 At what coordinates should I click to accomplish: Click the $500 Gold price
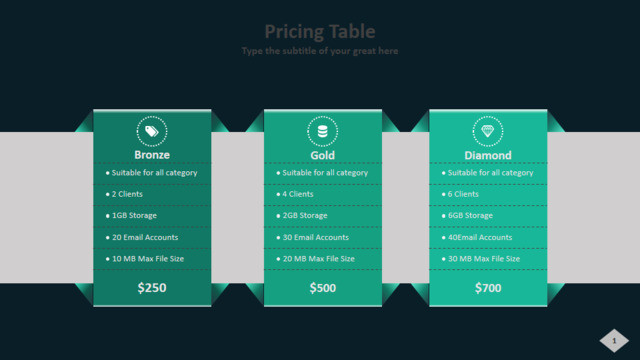322,288
